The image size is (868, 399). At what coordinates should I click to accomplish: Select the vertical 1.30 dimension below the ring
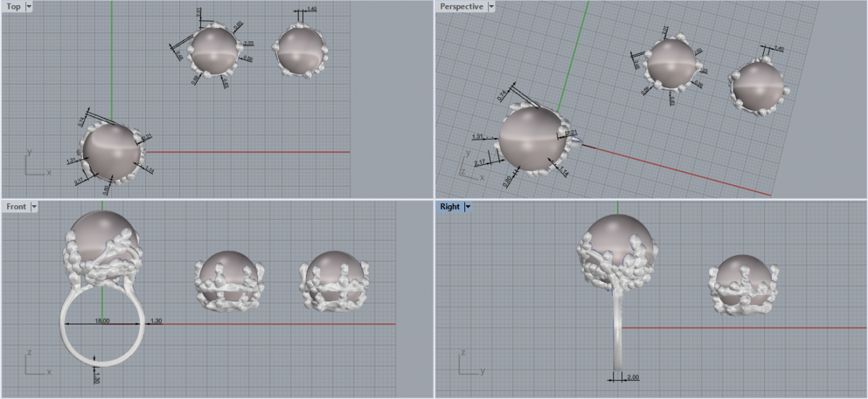click(x=97, y=377)
